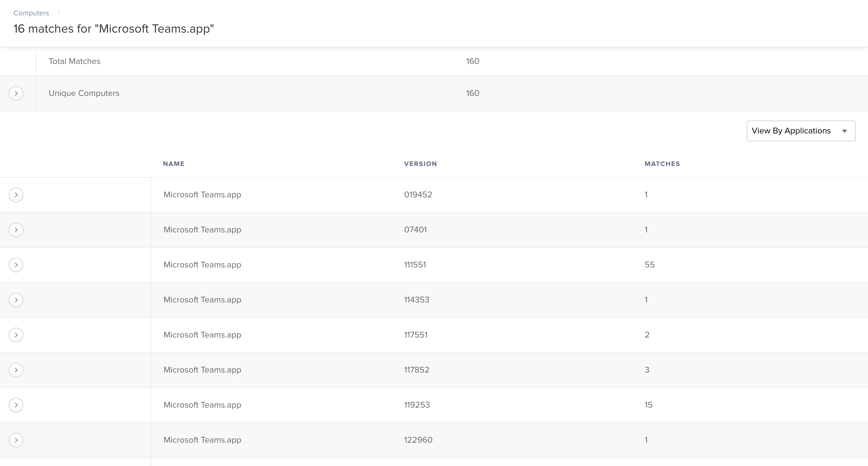The width and height of the screenshot is (868, 466).
Task: Click Microsoft Teams.app in the 117551 row
Action: (x=202, y=335)
